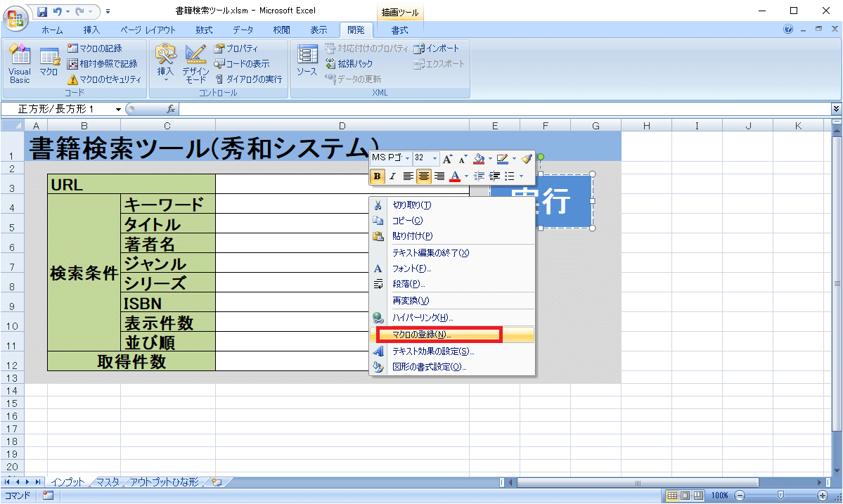Image resolution: width=843 pixels, height=504 pixels.
Task: Toggle Italic in mini toolbar
Action: click(392, 176)
